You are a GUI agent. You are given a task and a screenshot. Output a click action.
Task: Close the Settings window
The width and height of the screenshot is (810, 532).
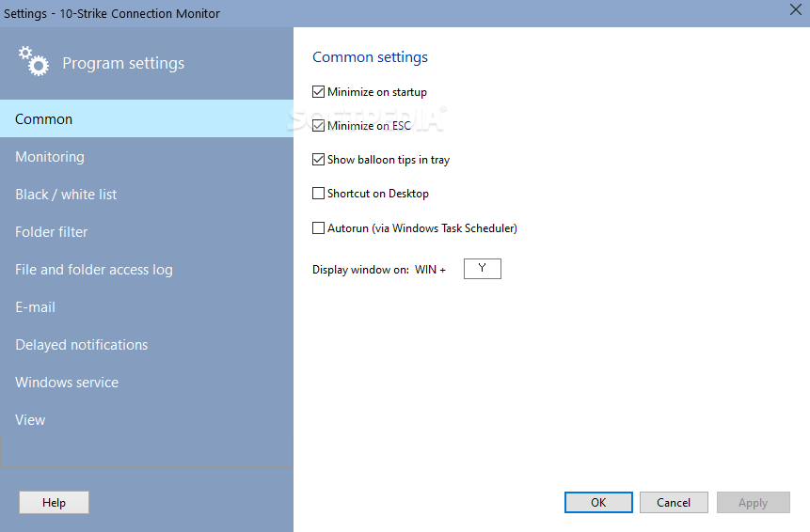point(796,9)
